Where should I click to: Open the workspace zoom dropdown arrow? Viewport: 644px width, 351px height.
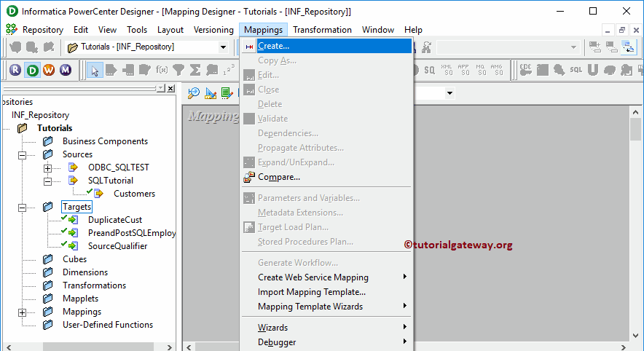click(x=449, y=93)
